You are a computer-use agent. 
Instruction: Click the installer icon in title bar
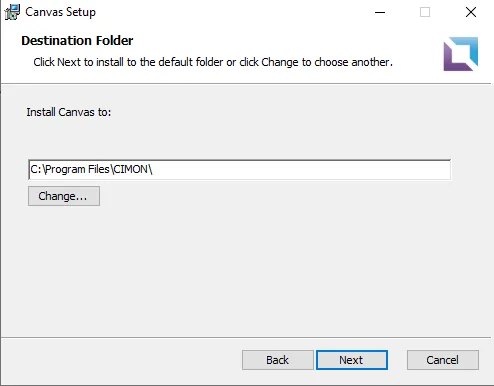pyautogui.click(x=12, y=12)
